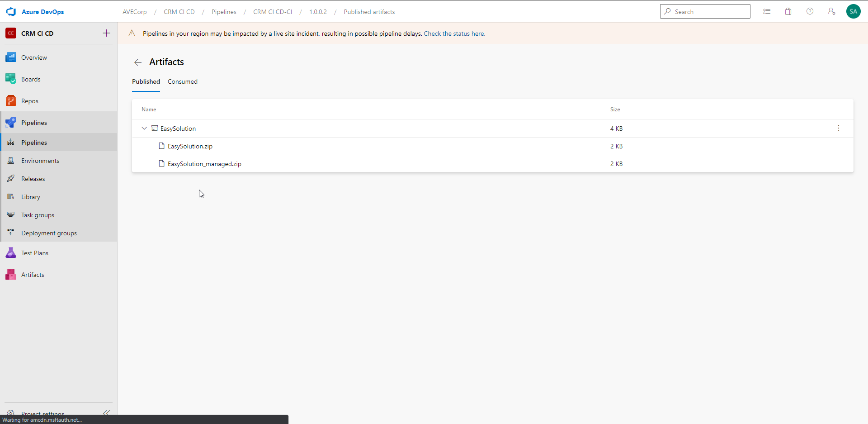Viewport: 868px width, 424px height.
Task: Open more options for EasySolution row
Action: (x=839, y=129)
